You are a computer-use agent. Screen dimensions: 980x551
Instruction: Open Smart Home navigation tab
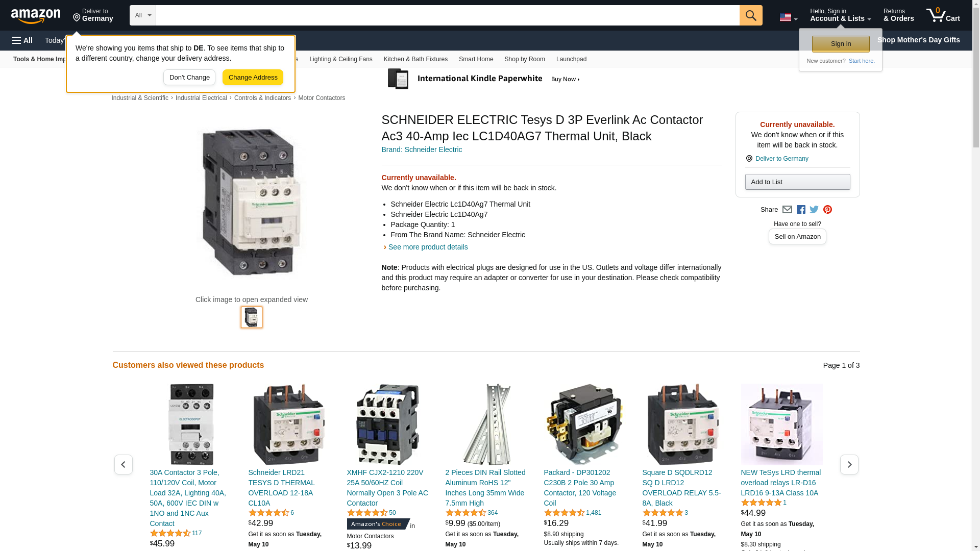[x=476, y=59]
